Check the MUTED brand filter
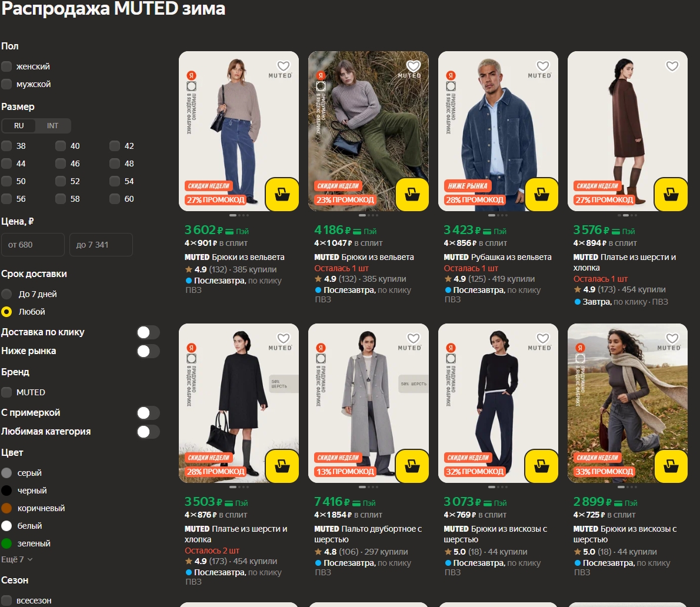Viewport: 700px width, 607px height. coord(6,392)
